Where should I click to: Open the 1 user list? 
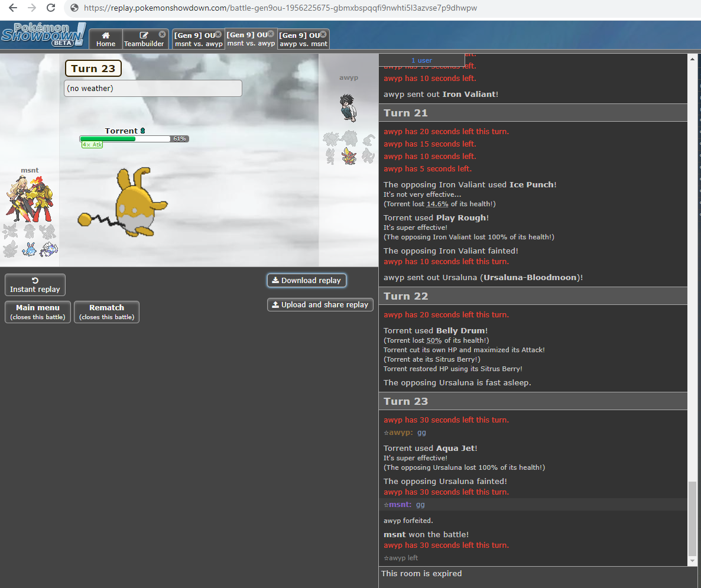[x=421, y=60]
